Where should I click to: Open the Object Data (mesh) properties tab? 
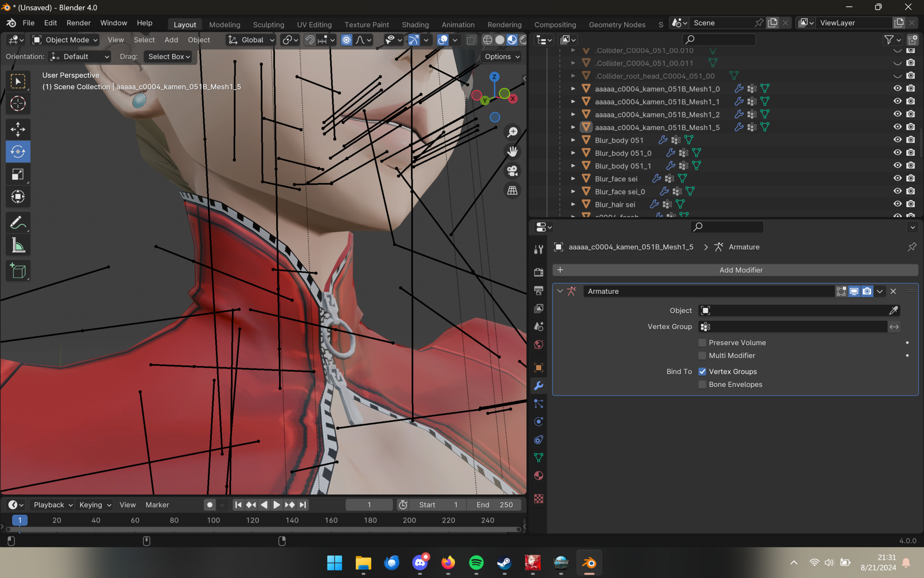pos(539,458)
